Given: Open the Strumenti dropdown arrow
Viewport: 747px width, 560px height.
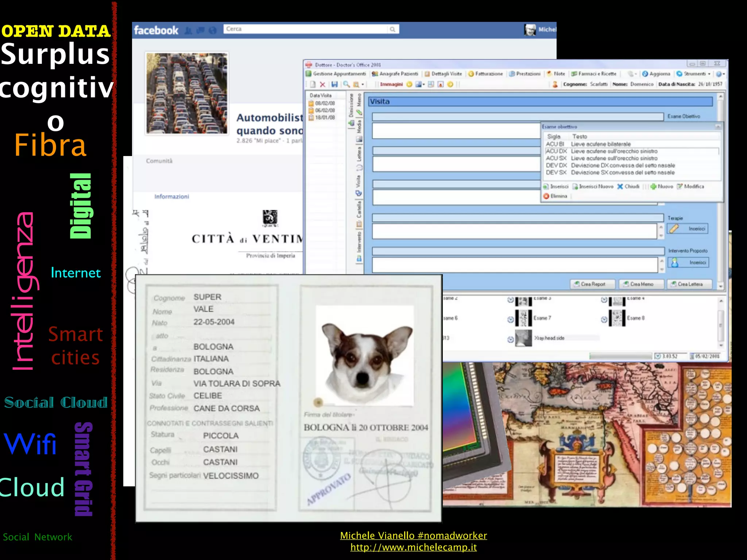Looking at the screenshot, I should 709,74.
